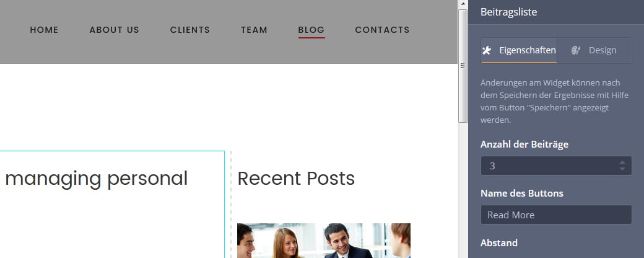Select the BLOG navigation item
This screenshot has width=644, height=258.
pos(311,30)
